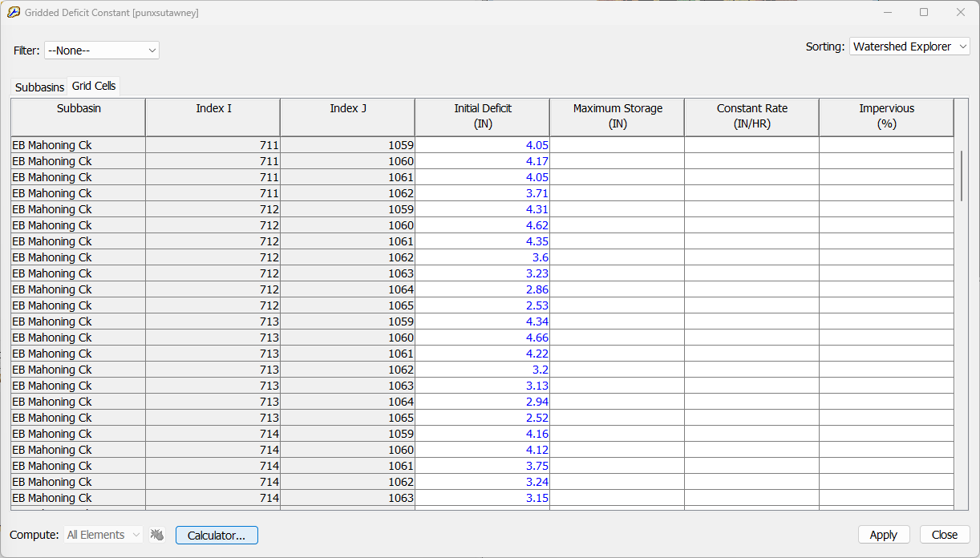Image resolution: width=980 pixels, height=558 pixels.
Task: Select the Initial Deficit value 4.12
Action: pos(483,450)
